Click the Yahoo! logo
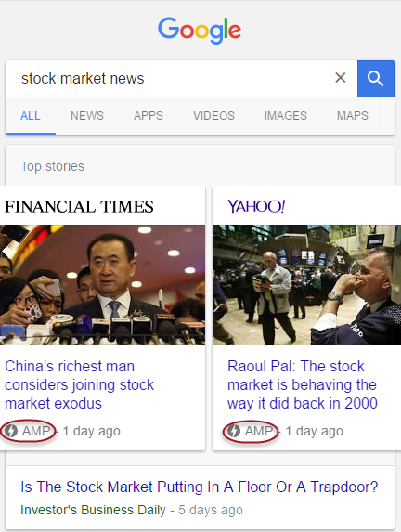Image resolution: width=401 pixels, height=532 pixels. pos(256,206)
